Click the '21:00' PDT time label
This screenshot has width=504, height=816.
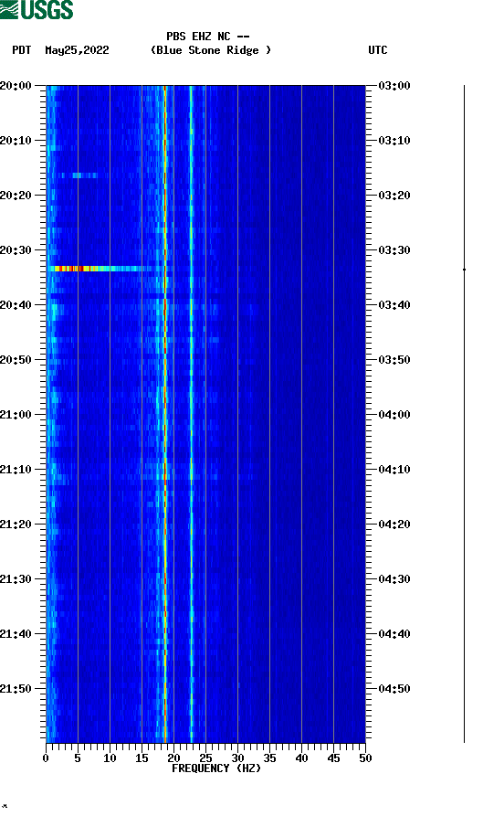pos(16,415)
